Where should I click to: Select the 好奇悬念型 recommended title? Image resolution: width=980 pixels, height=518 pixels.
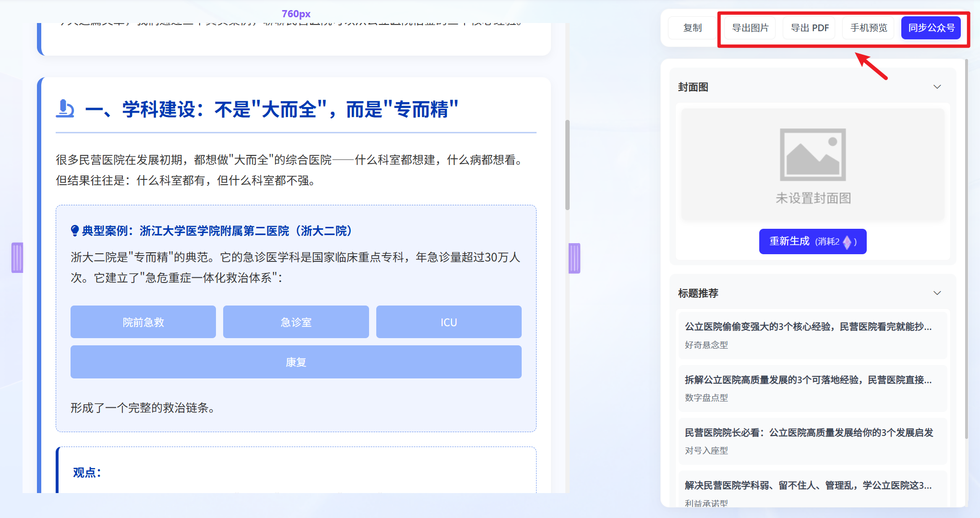coord(813,335)
